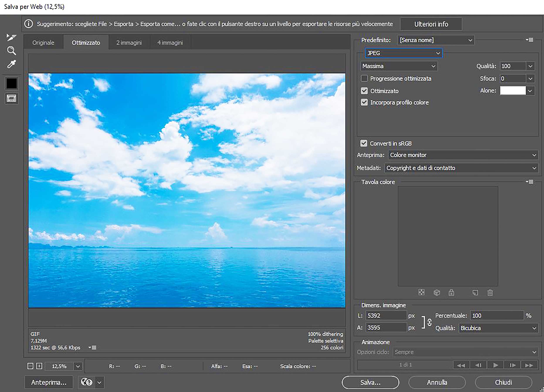Switch to the Originale tab
The image size is (544, 392).
click(x=43, y=42)
